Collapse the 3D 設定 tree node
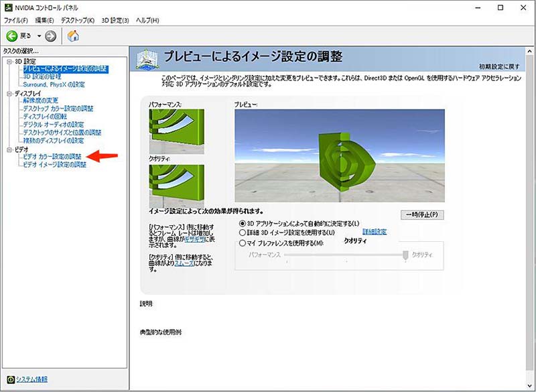This screenshot has height=392, width=536. (x=9, y=62)
